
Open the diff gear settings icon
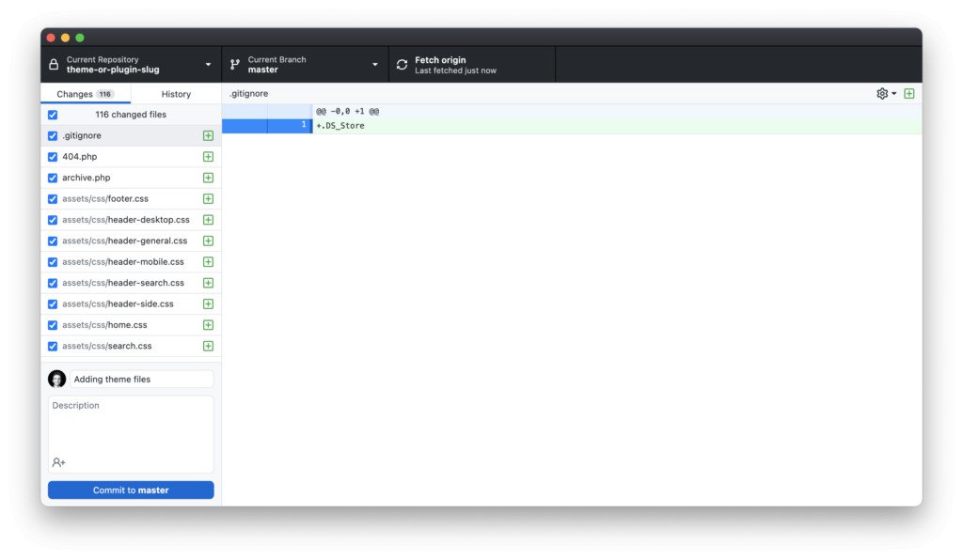879,93
